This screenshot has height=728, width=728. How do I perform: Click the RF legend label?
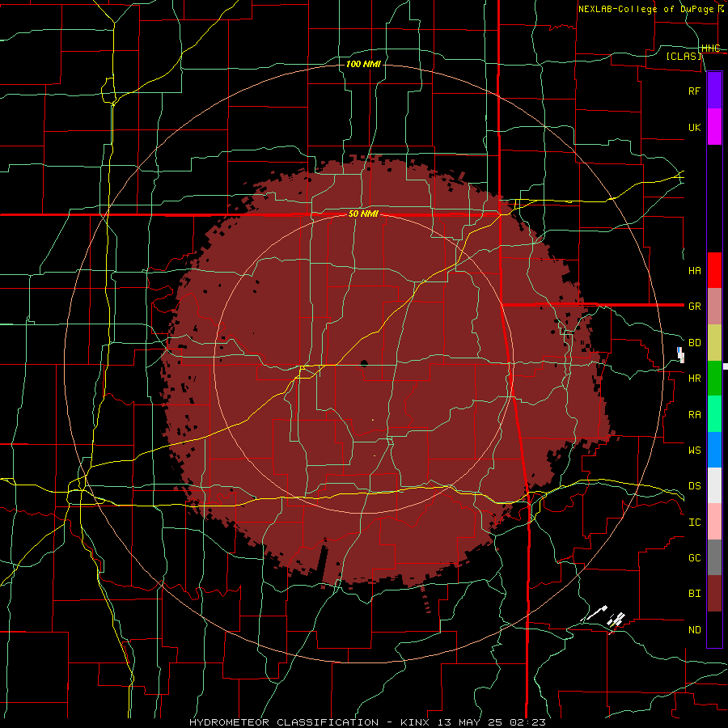tap(694, 91)
